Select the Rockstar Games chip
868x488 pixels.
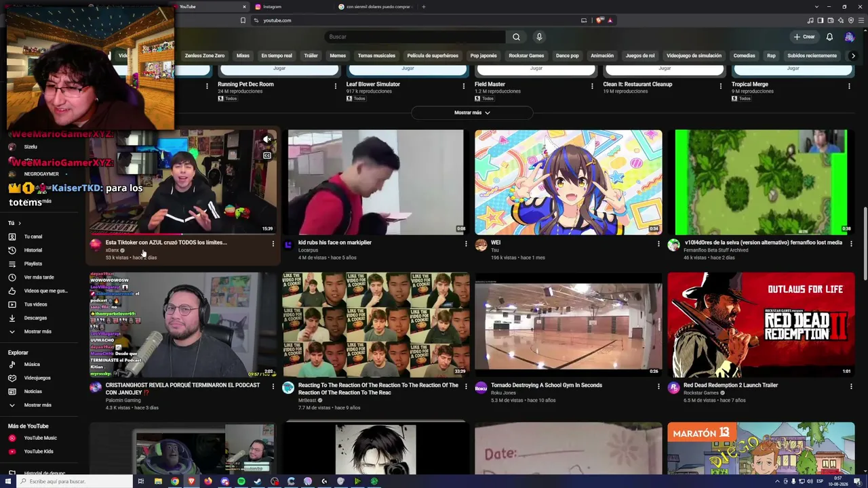(526, 56)
